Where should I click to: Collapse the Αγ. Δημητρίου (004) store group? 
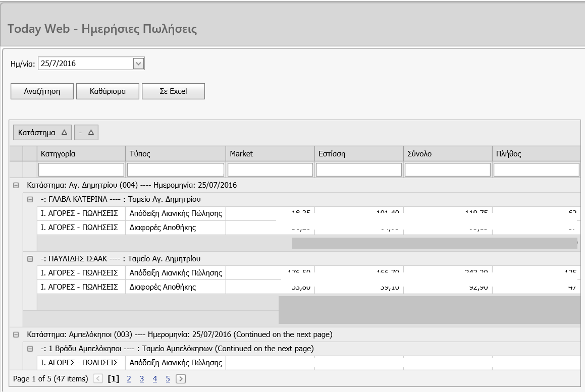16,186
